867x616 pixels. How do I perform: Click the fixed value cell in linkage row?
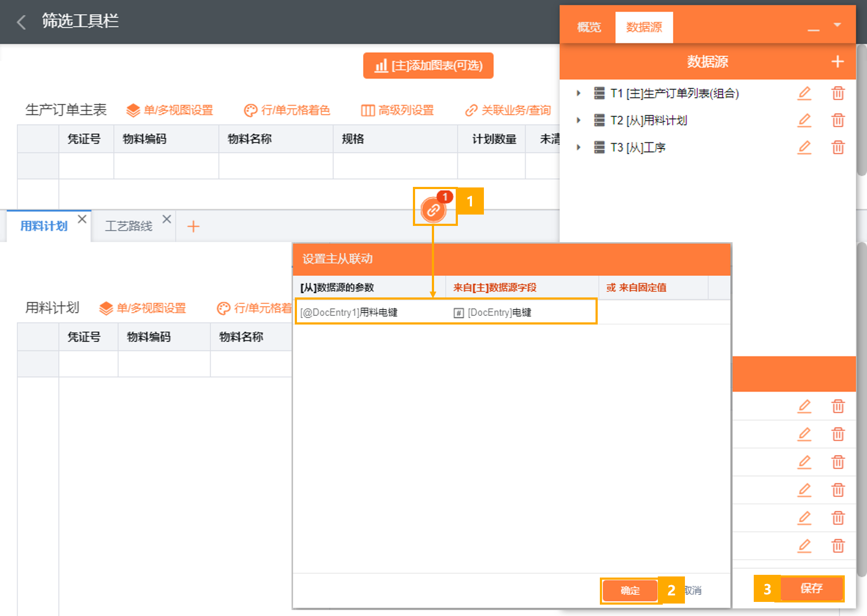tap(654, 313)
